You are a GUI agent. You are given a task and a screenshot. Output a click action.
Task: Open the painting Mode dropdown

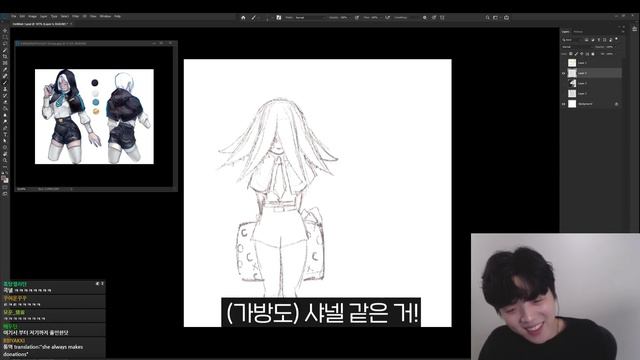[x=311, y=18]
